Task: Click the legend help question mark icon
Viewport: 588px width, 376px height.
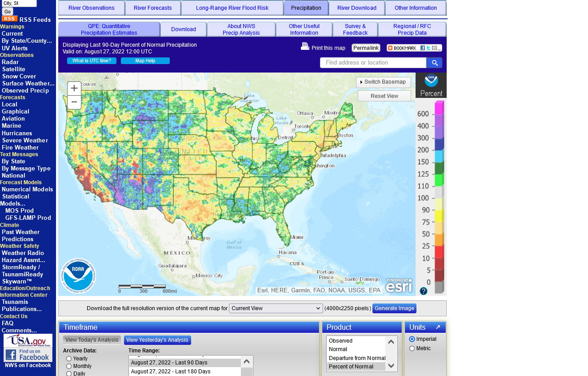Action: tap(424, 291)
